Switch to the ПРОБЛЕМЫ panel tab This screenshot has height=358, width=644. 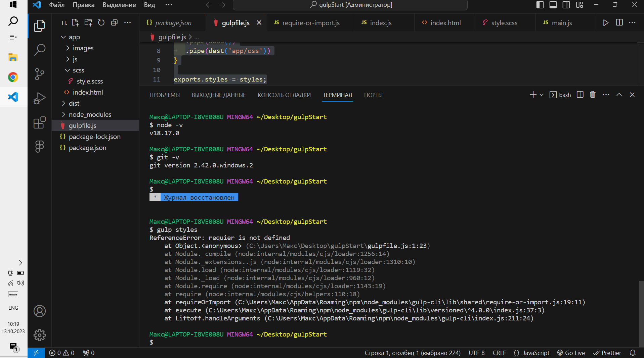(165, 95)
